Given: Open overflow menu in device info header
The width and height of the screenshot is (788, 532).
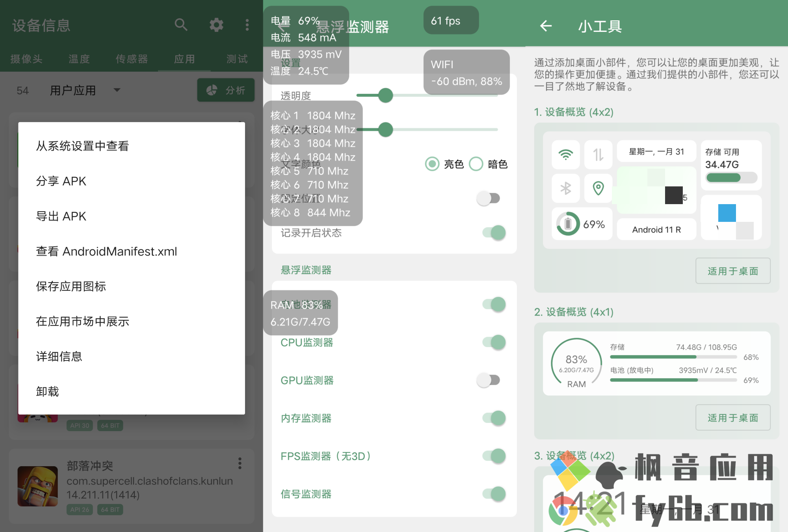Looking at the screenshot, I should click(247, 25).
